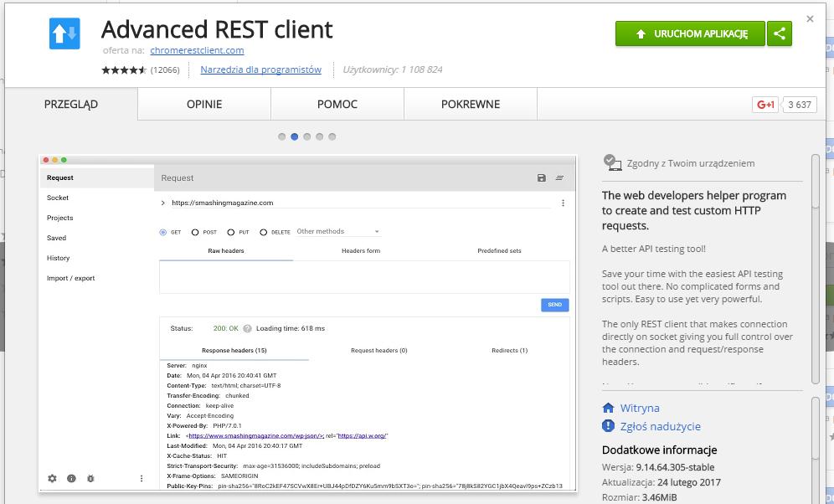Close the app details dialog

pyautogui.click(x=810, y=19)
